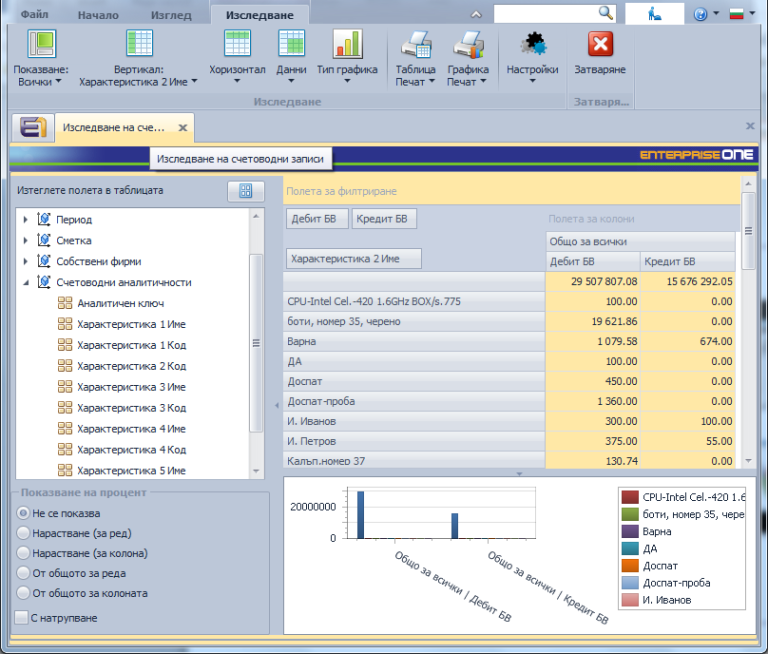Click the red Затваряне icon
The image size is (768, 654).
[600, 45]
